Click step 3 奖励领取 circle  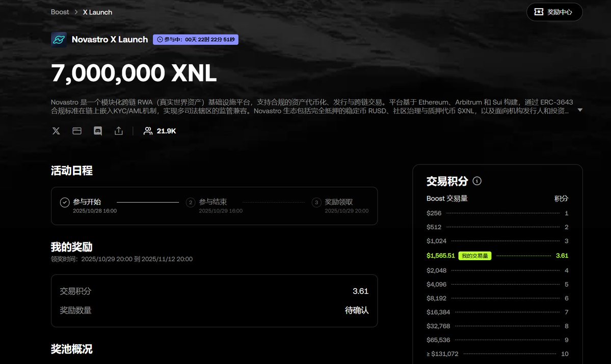(x=316, y=203)
